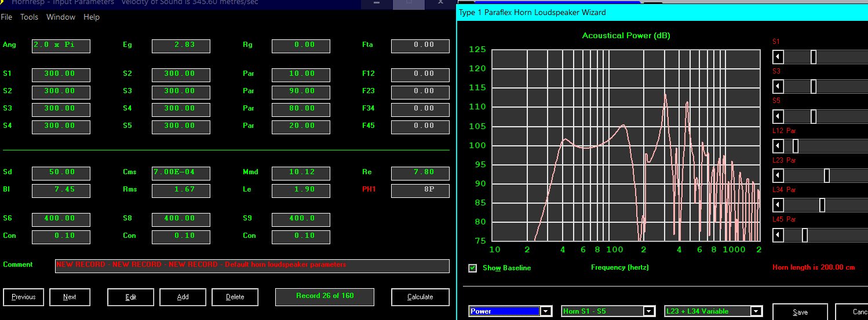Click the left arrow of the L34 slider
868x320 pixels.
[778, 205]
